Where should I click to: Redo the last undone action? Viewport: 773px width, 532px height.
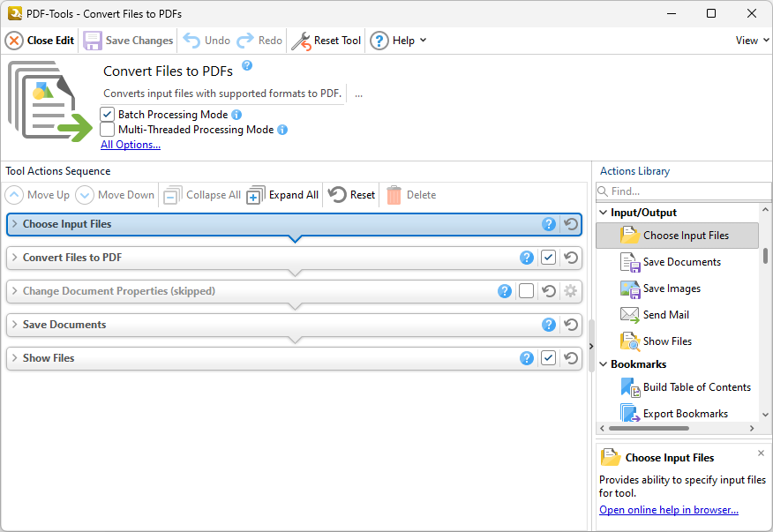(x=259, y=41)
